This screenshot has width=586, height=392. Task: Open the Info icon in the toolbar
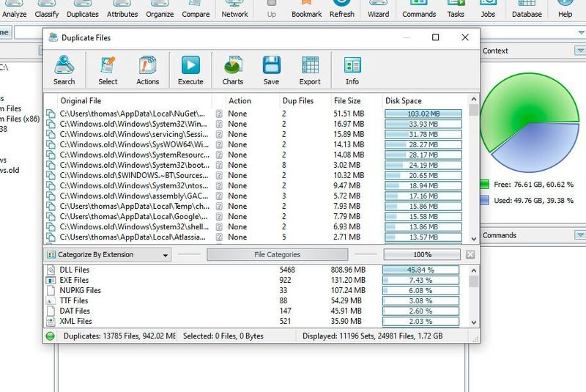(352, 70)
